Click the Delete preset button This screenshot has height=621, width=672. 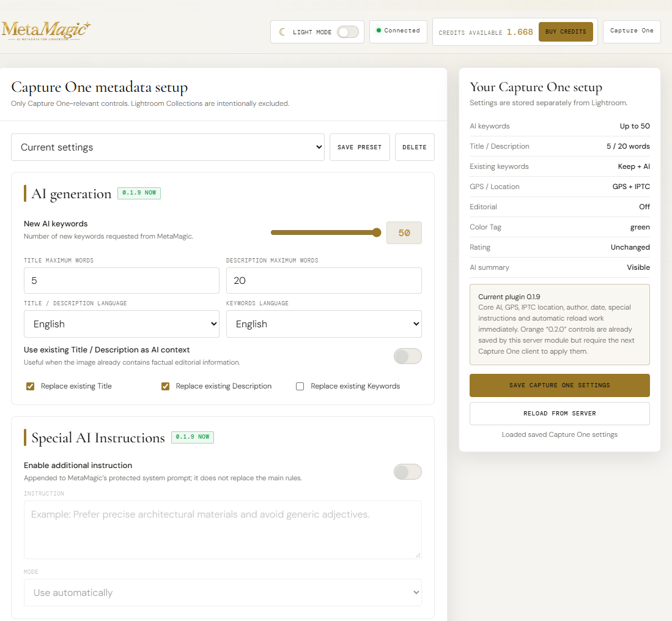coord(415,147)
